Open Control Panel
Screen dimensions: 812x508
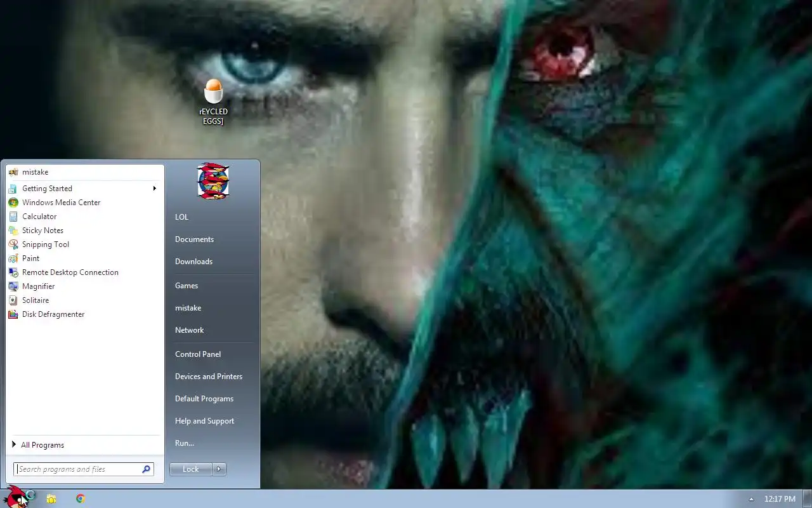coord(198,354)
